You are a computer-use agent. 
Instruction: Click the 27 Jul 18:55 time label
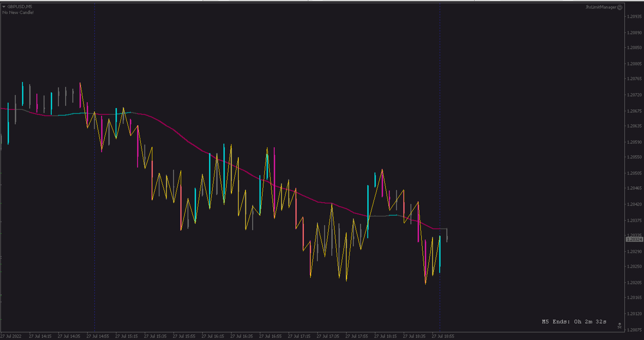coord(443,336)
